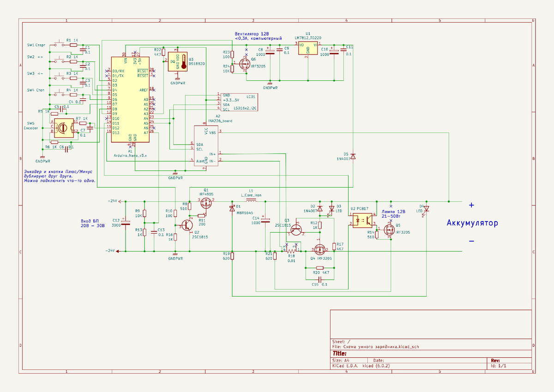
Task: Select the INA226_board A2 block
Action: [206, 146]
